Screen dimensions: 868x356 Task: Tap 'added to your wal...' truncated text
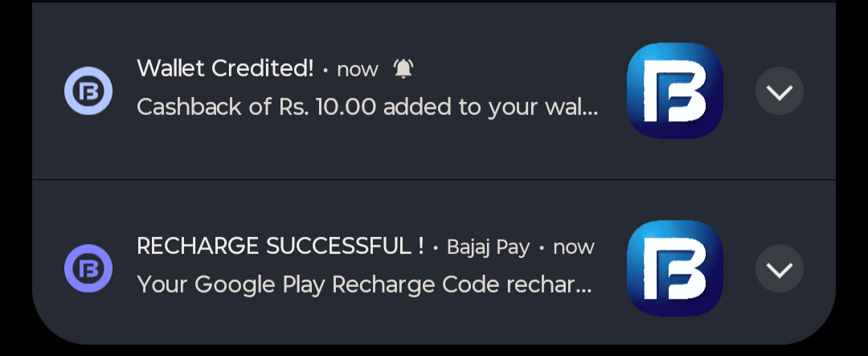[x=490, y=108]
